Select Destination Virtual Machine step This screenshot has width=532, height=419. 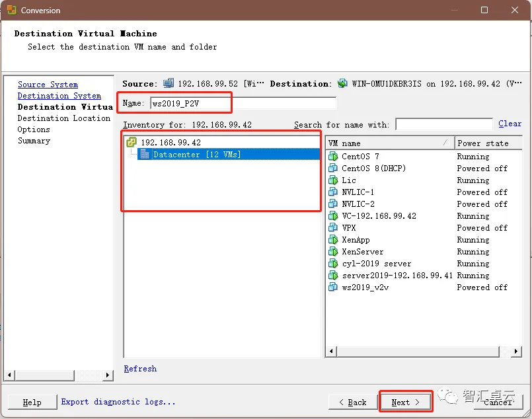[65, 107]
